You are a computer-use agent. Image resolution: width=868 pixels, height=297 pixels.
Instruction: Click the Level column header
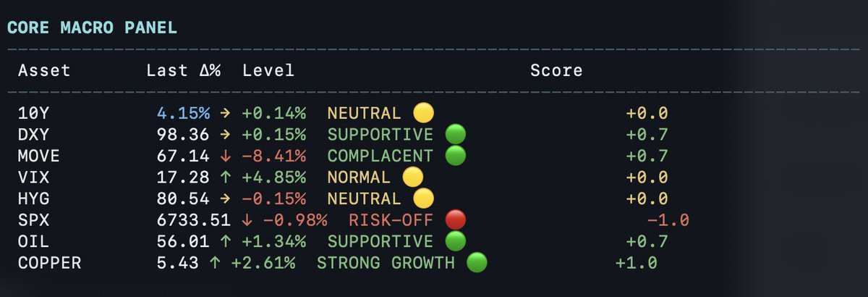pyautogui.click(x=268, y=70)
